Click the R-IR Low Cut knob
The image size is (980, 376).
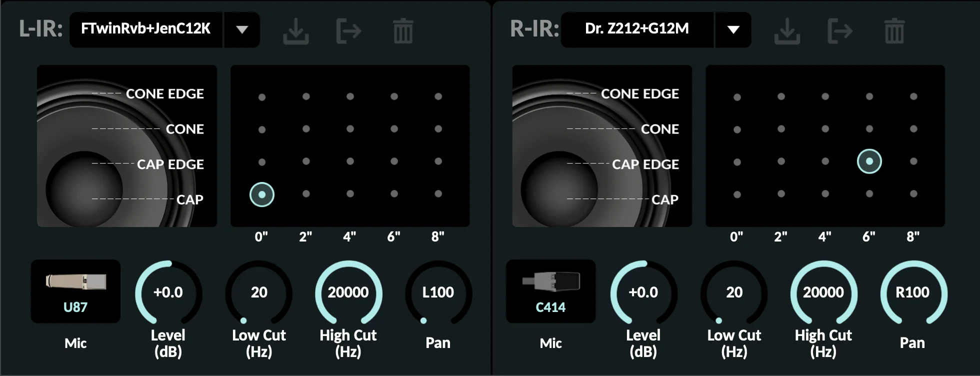point(734,293)
